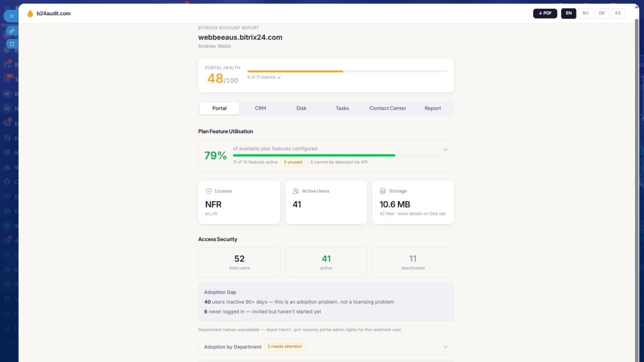Click the plan features green progress bar
The image size is (644, 362).
[x=336, y=155]
